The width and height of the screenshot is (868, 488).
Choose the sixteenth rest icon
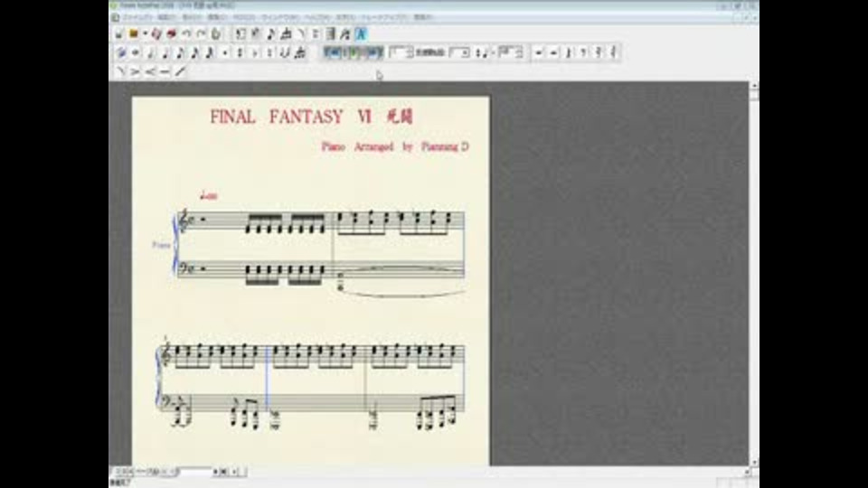click(x=599, y=52)
